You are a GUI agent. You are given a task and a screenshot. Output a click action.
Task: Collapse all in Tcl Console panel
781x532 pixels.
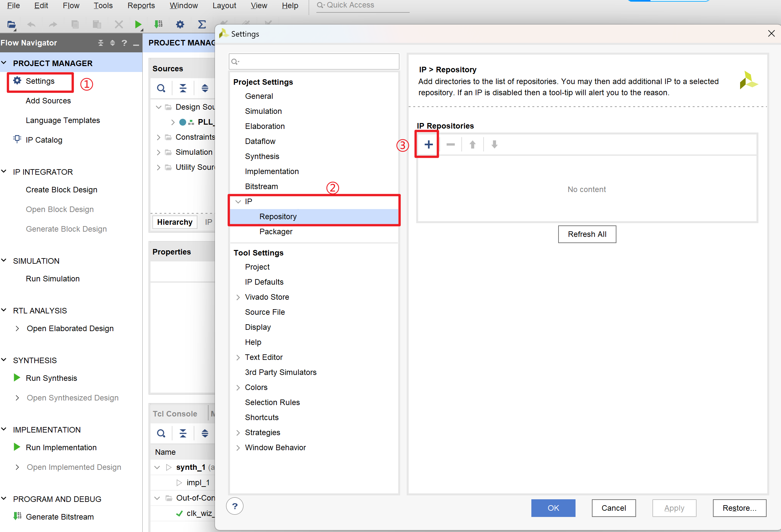pos(183,434)
